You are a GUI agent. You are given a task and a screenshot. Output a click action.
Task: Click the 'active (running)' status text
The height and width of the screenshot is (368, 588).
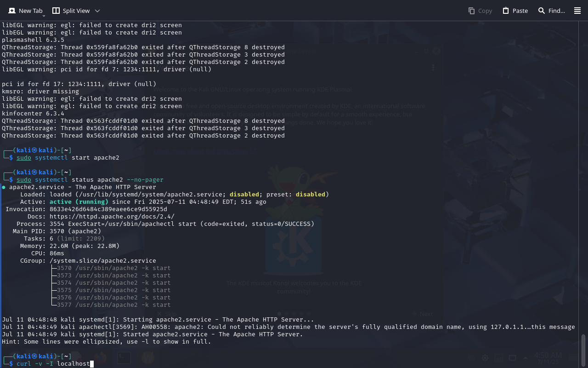(x=79, y=202)
